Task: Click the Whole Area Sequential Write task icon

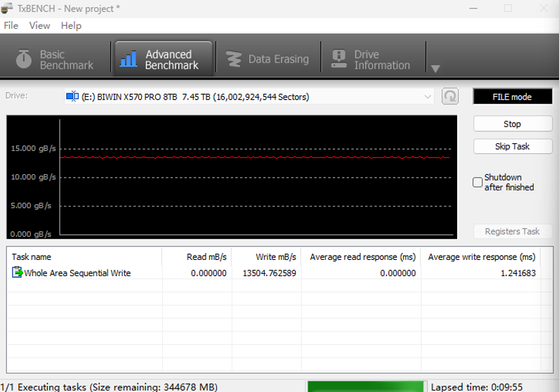Action: [17, 273]
